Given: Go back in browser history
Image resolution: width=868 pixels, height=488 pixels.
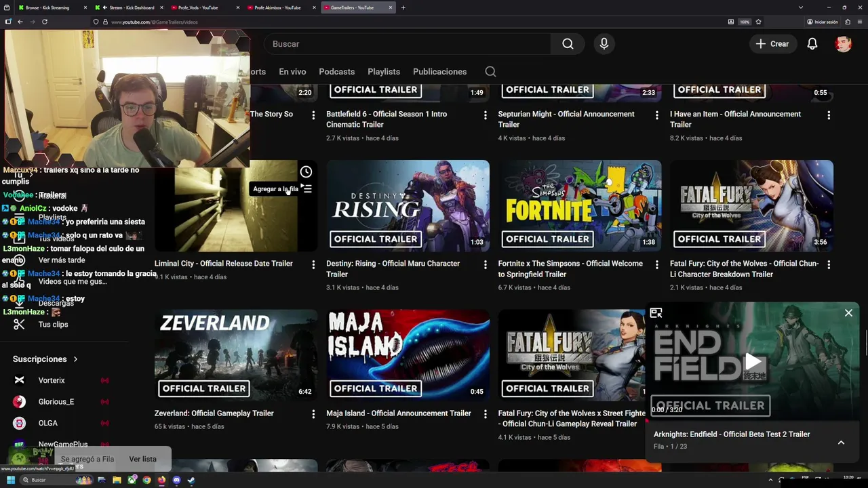Looking at the screenshot, I should [20, 22].
